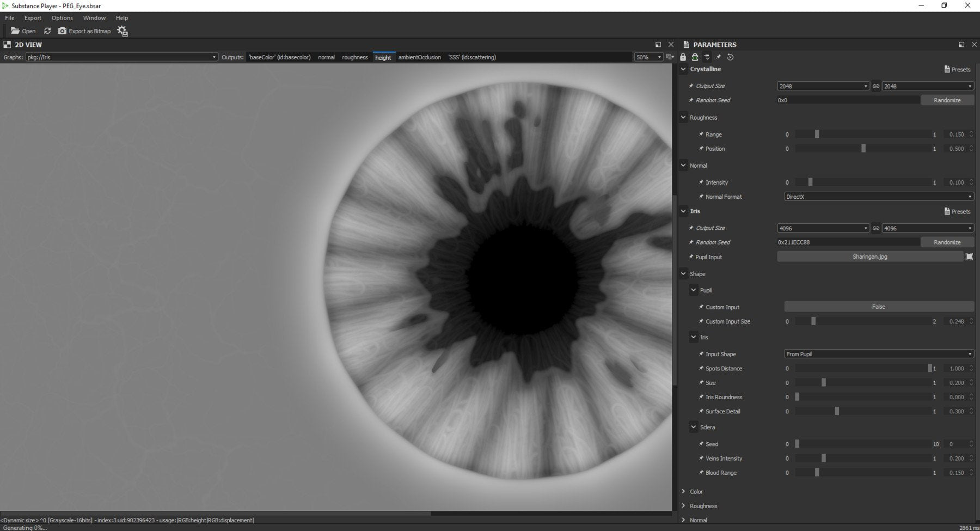
Task: Switch to the normal output tab
Action: point(326,57)
